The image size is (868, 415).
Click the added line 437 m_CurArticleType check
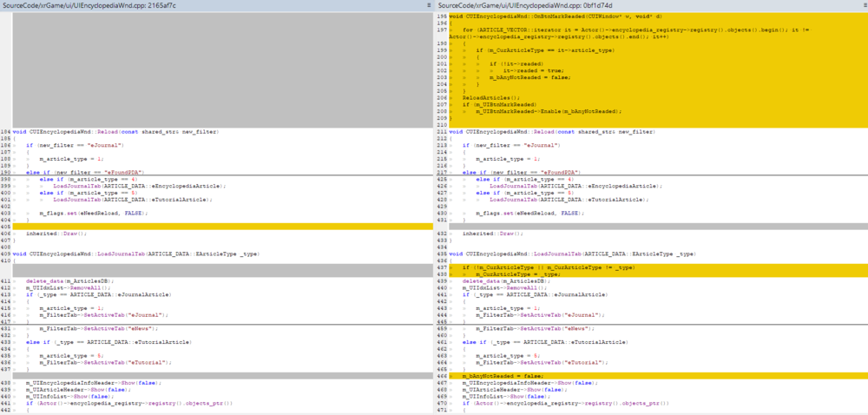(x=549, y=267)
